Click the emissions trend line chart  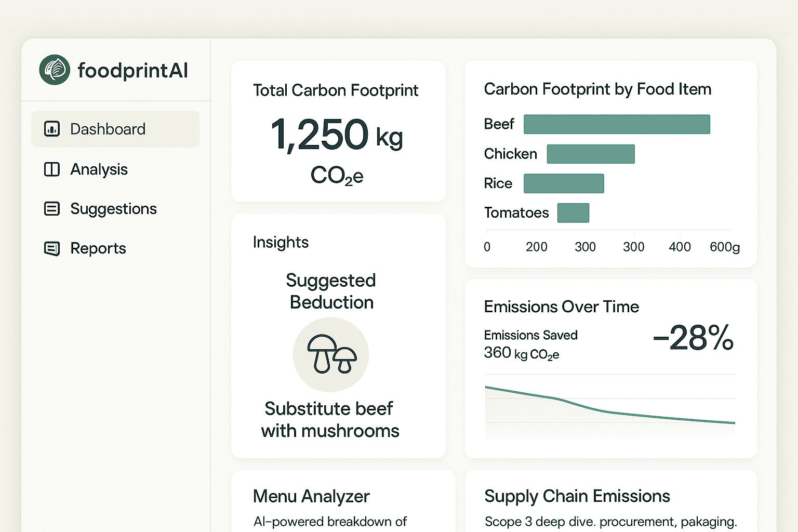[x=609, y=407]
